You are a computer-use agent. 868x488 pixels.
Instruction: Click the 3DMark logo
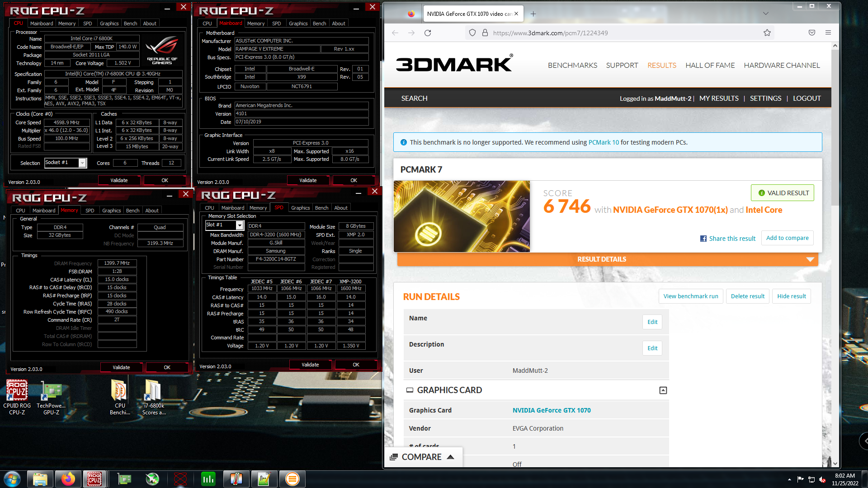(x=454, y=64)
